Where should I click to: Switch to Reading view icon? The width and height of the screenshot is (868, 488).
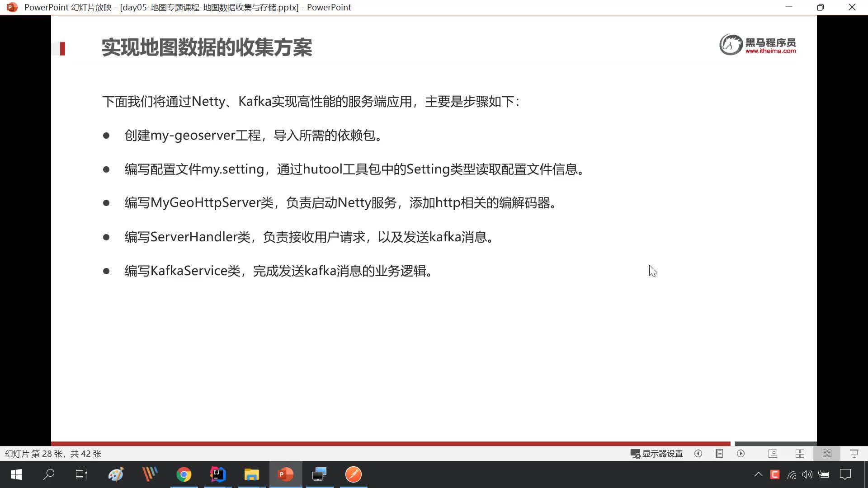[827, 454]
